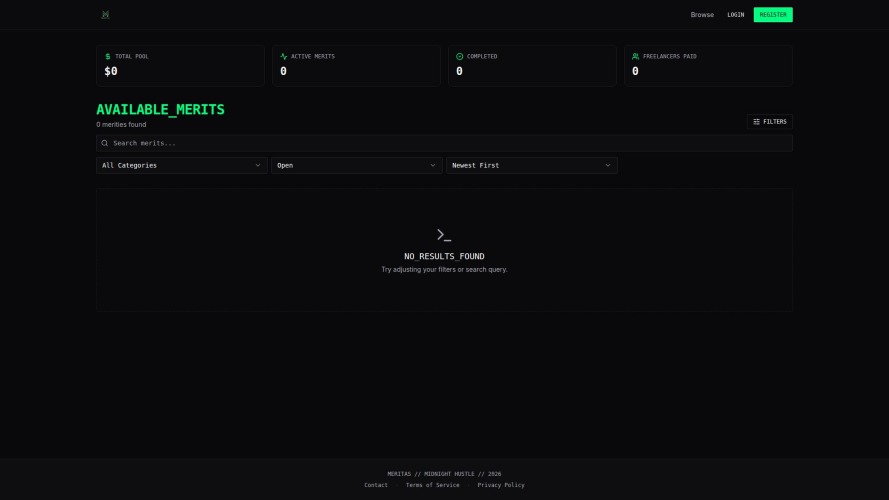The width and height of the screenshot is (889, 500).
Task: Click 'MERITAS // MIDNIGHT HUSTLE // 2026' text
Action: tap(444, 474)
